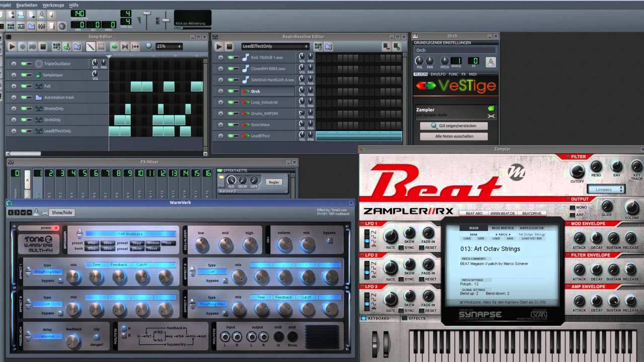Image resolution: width=644 pixels, height=362 pixels.
Task: Open the LeadEffectOnly pattern dropdown
Action: [275, 46]
